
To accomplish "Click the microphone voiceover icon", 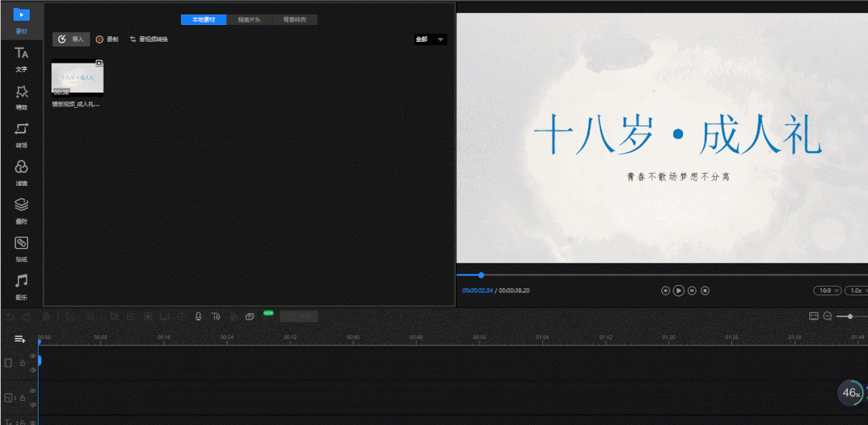I will (x=198, y=316).
